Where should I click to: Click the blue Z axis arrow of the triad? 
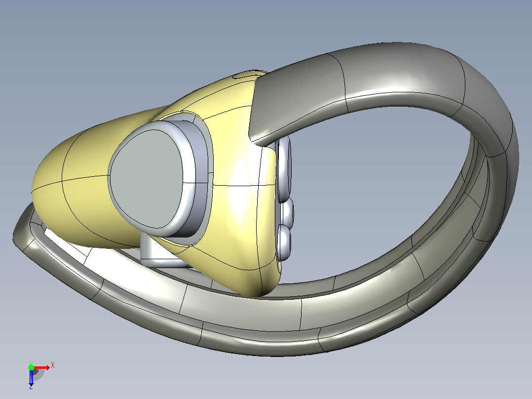click(31, 378)
